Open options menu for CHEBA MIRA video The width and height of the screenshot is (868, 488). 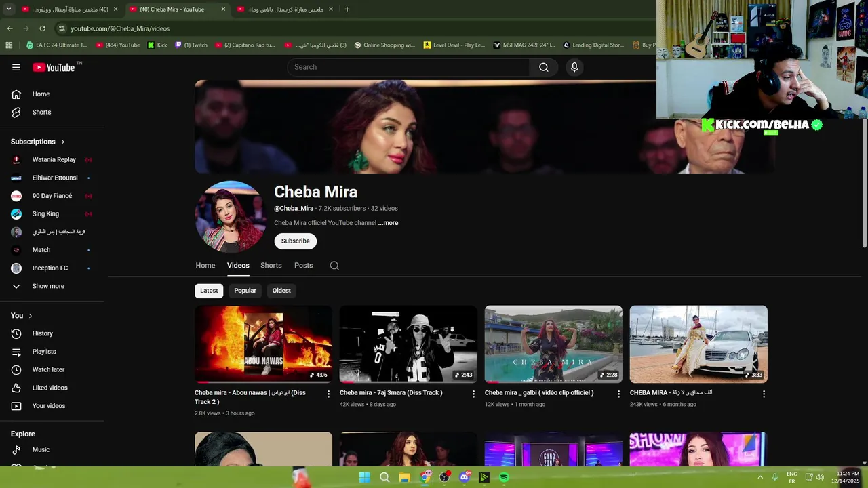pos(764,394)
